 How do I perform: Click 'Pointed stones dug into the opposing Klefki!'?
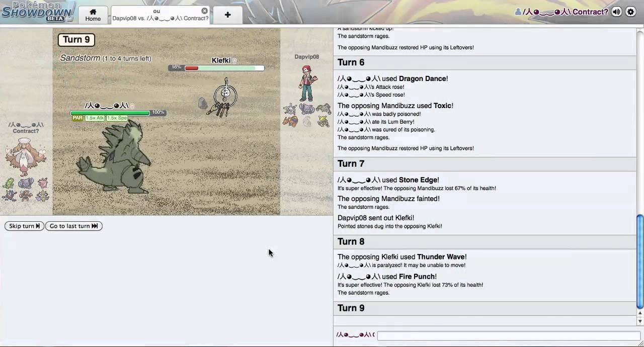[x=390, y=226]
